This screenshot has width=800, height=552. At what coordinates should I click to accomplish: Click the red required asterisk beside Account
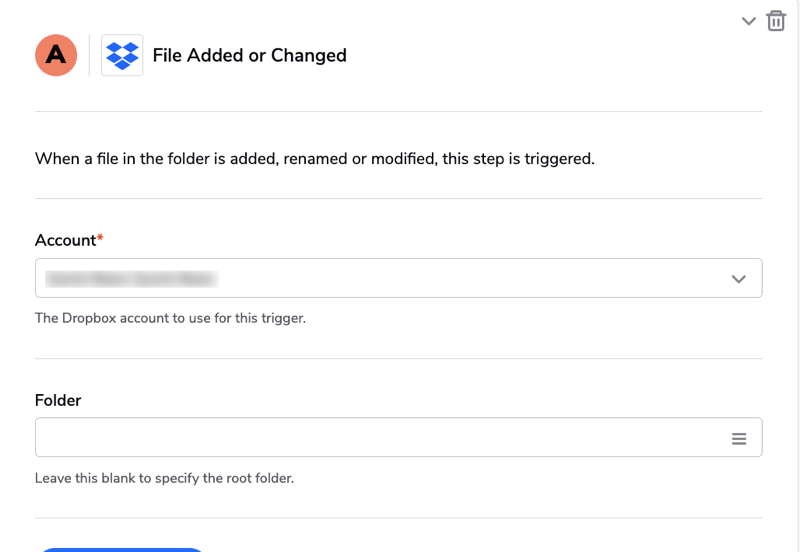100,238
